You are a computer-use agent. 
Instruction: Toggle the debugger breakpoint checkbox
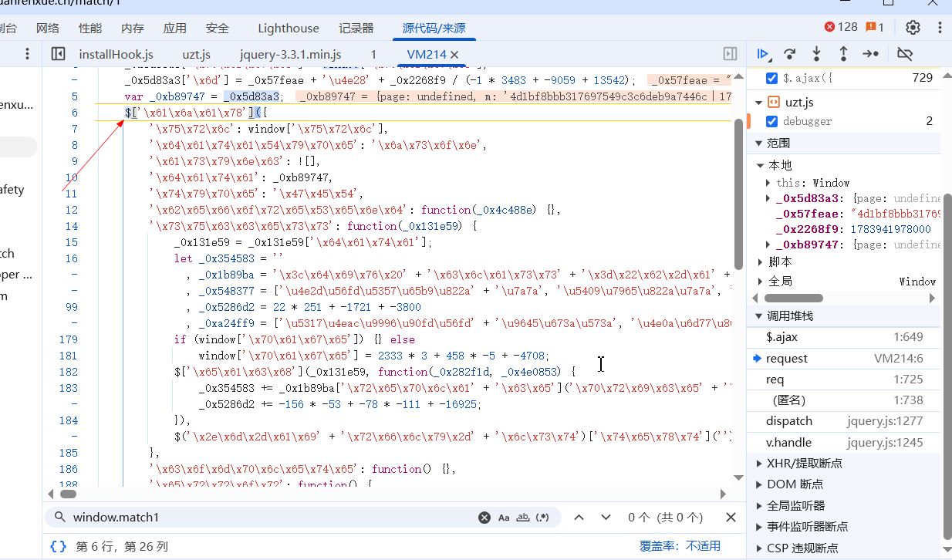coord(771,121)
